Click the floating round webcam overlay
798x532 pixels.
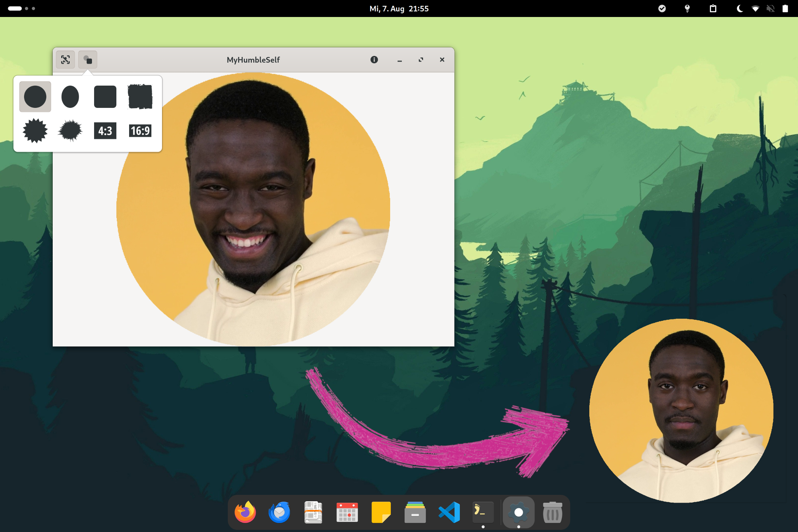coord(681,410)
